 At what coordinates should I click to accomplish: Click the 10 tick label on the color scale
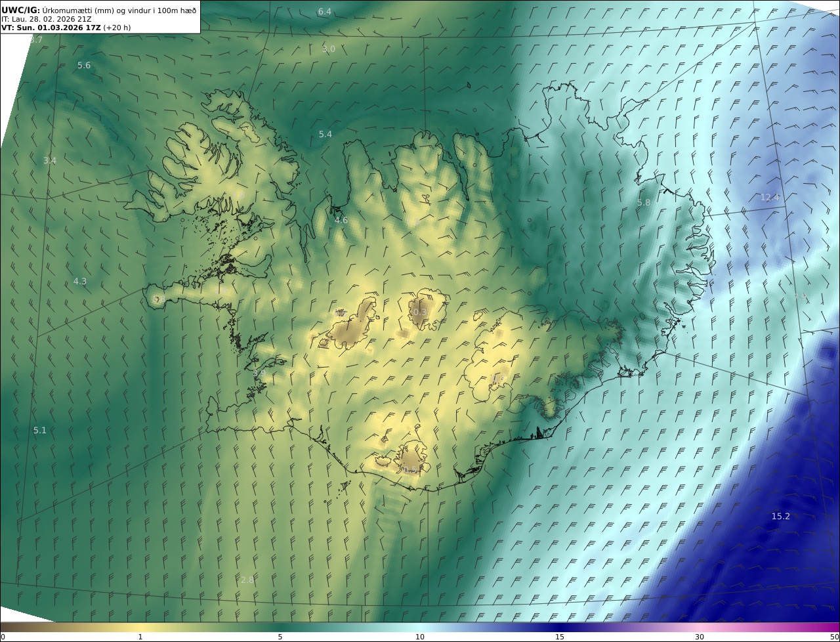coord(420,637)
